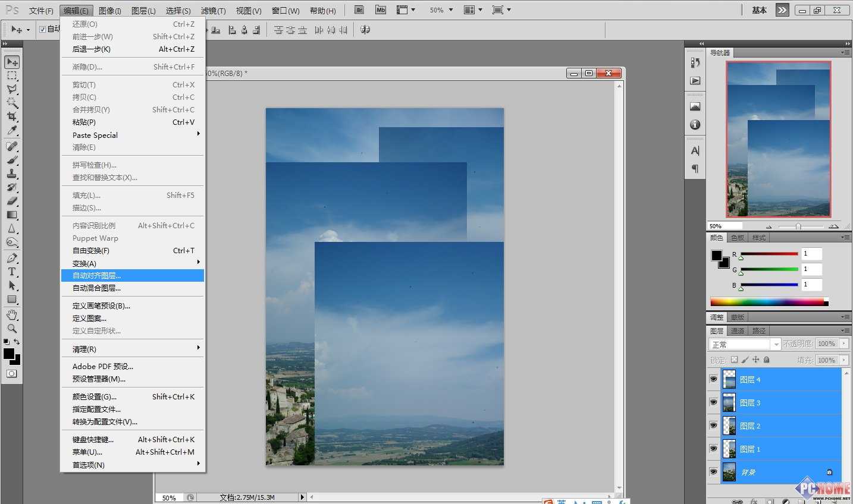Select the Rectangular Marquee tool
The height and width of the screenshot is (504, 853).
(12, 75)
